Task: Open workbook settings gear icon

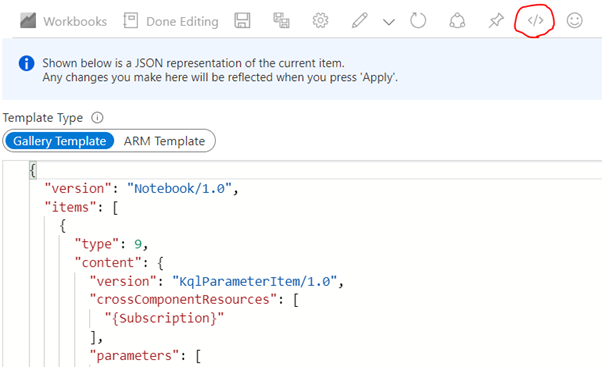Action: coord(320,21)
